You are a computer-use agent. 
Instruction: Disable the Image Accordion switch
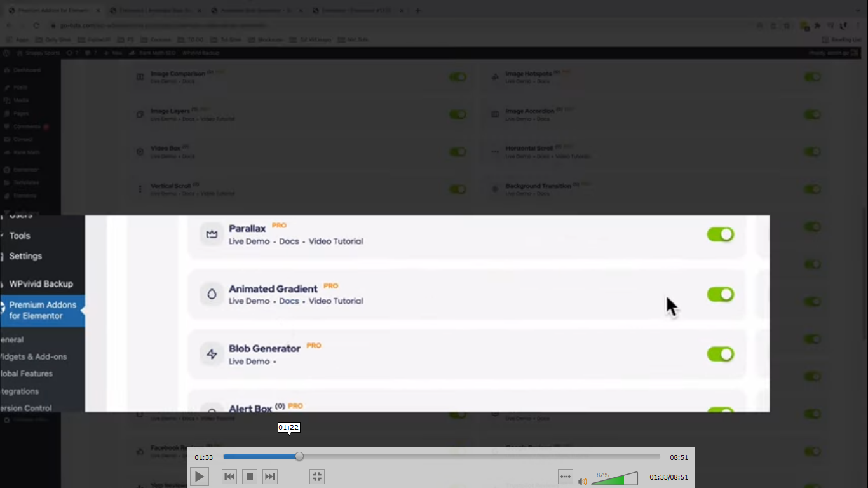click(812, 114)
